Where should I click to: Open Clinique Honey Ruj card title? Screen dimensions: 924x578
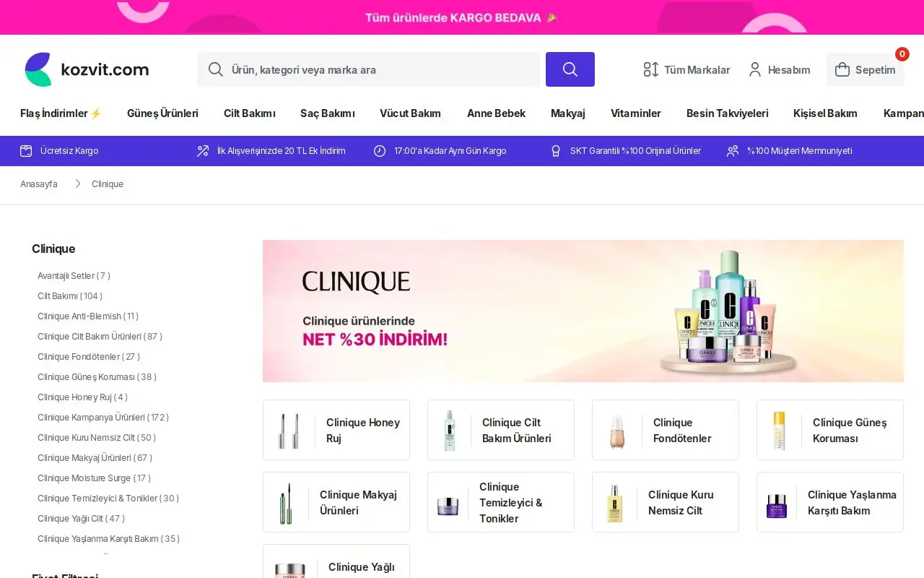click(x=363, y=430)
